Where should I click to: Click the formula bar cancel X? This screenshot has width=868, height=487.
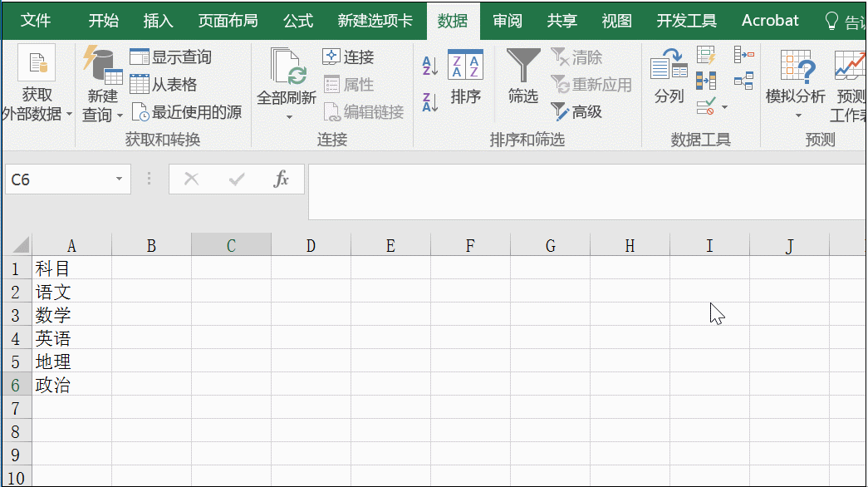point(192,179)
